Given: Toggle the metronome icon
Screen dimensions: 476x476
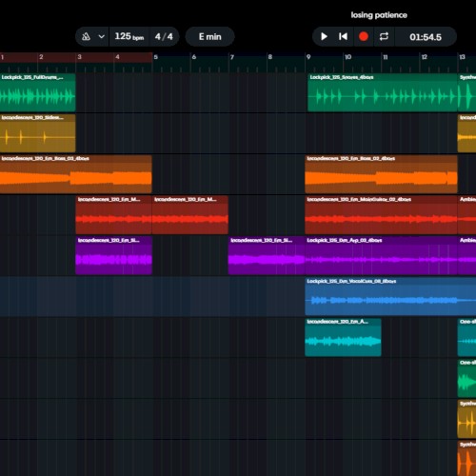Looking at the screenshot, I should [x=86, y=37].
